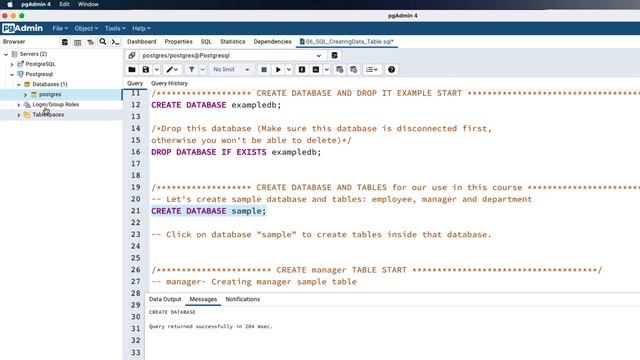Switch to the Properties tab
The width and height of the screenshot is (640, 360).
(x=178, y=42)
